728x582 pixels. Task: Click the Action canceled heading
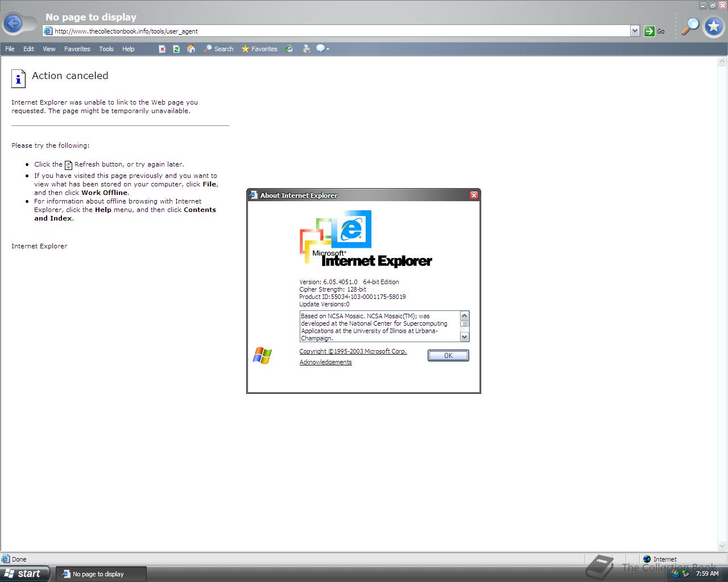(x=70, y=76)
